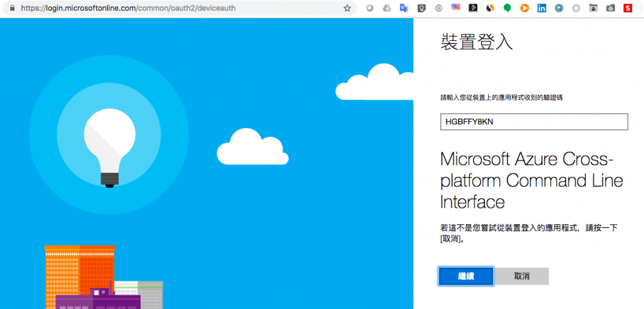Image resolution: width=644 pixels, height=309 pixels.
Task: Click the orange circle arrow extension
Action: click(x=525, y=8)
